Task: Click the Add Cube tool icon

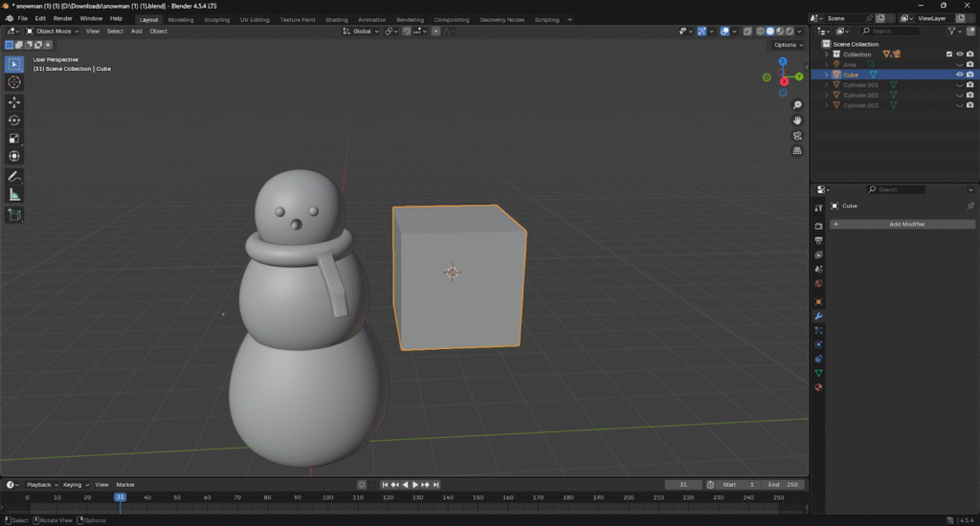Action: pyautogui.click(x=14, y=215)
